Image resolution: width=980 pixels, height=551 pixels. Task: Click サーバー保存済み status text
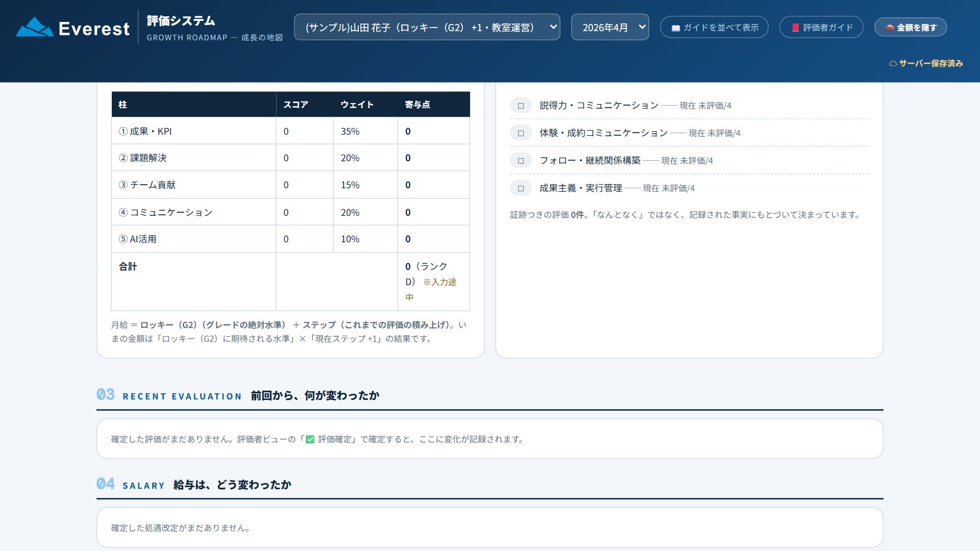click(931, 63)
